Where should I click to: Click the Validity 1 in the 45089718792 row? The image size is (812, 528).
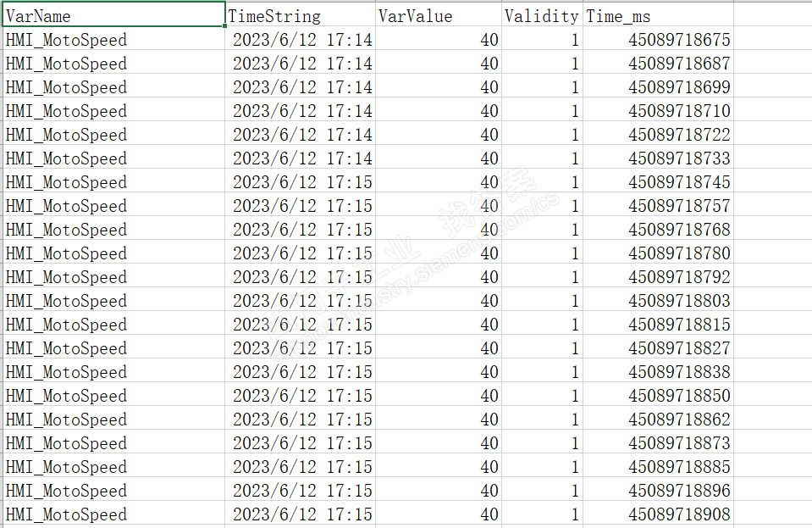542,276
